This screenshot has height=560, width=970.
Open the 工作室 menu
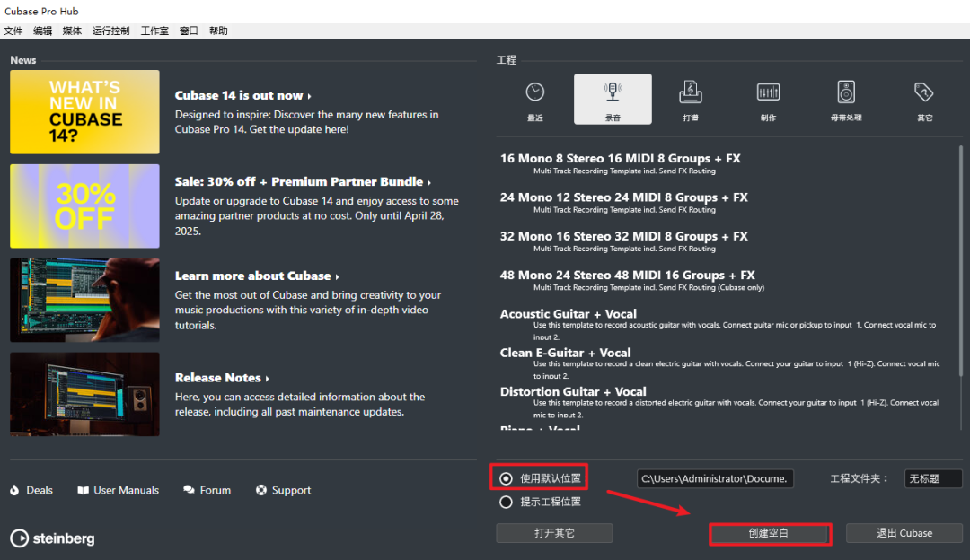coord(154,31)
